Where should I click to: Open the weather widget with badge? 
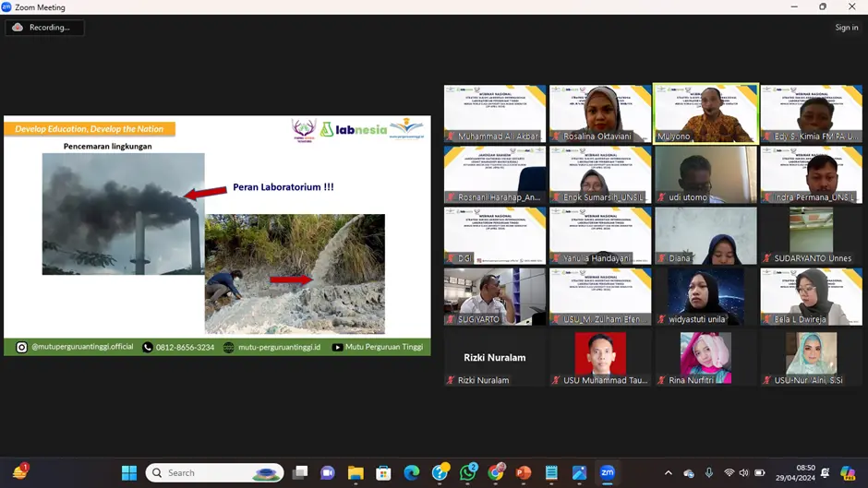(20, 472)
